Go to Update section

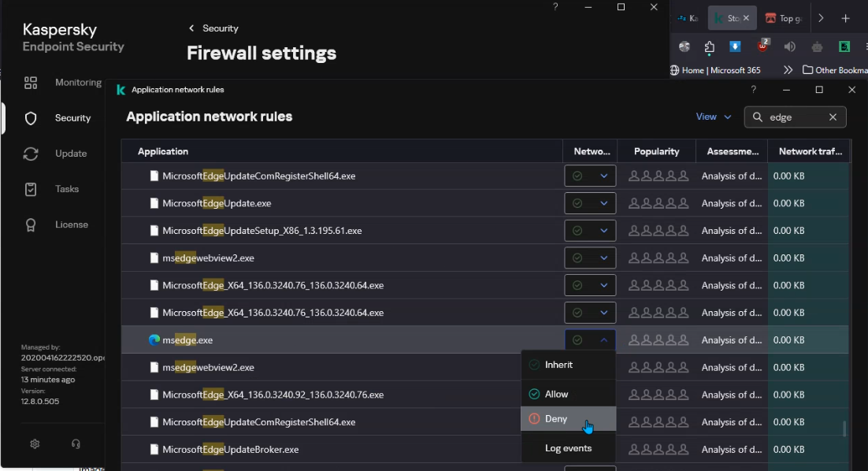(71, 154)
